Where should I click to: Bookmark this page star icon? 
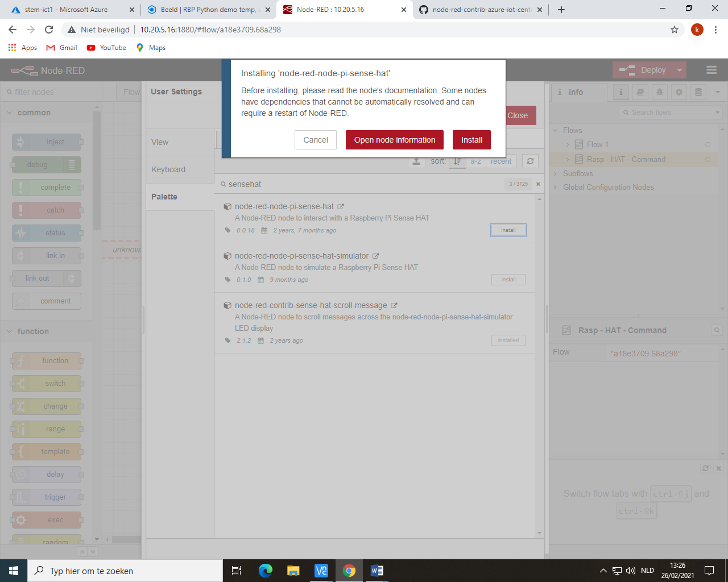[675, 30]
